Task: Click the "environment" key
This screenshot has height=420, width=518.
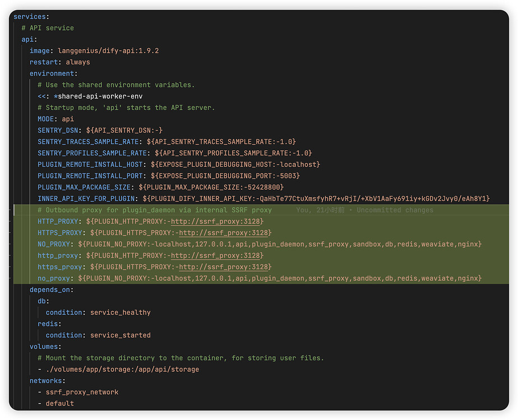Action: (52, 73)
